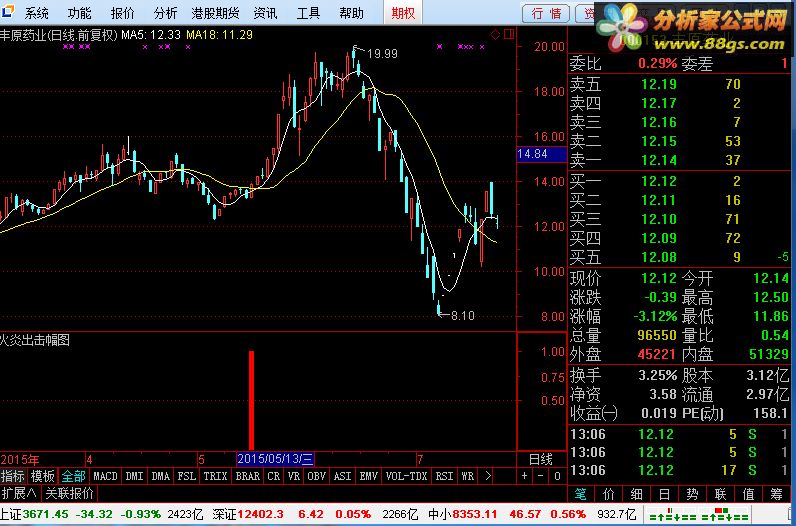Image resolution: width=796 pixels, height=526 pixels.
Task: Switch to the 值 tab in quote panel
Action: 748,493
